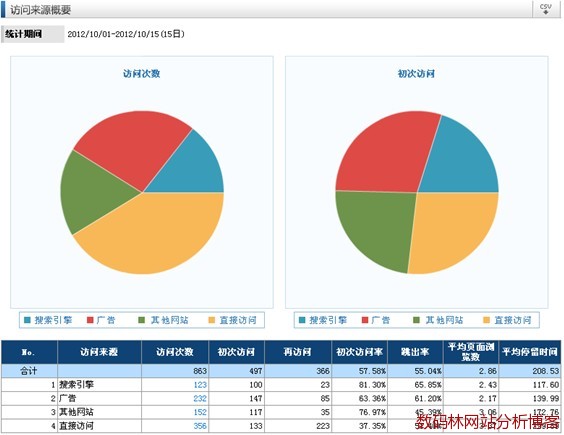This screenshot has width=564, height=435.
Task: Select the 广告 source row name
Action: pyautogui.click(x=68, y=398)
